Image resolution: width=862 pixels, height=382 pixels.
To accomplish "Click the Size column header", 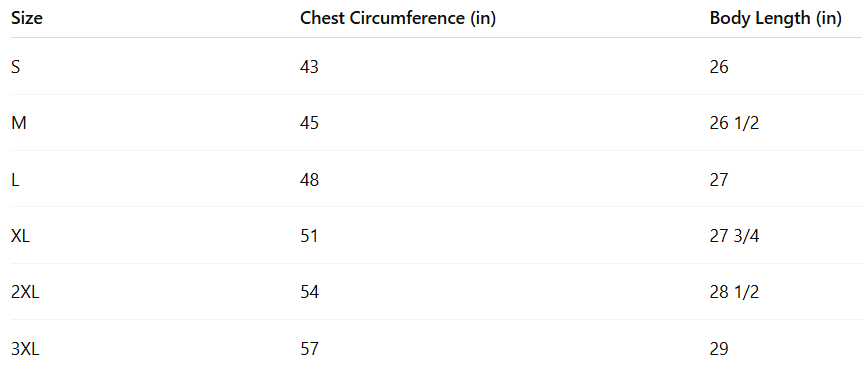I will point(27,18).
